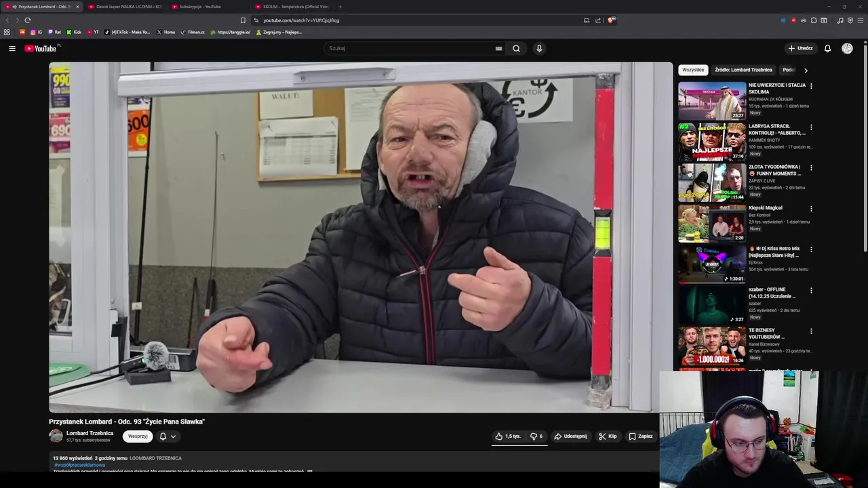Open VPN shield icon in toolbar
Viewport: 868px width, 488px height.
point(850,20)
